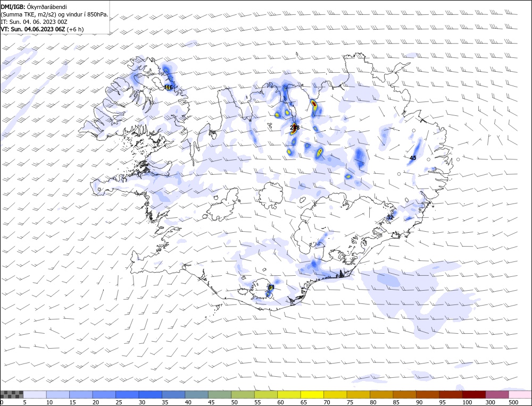The image size is (532, 406).
Task: Pick the legend swatch between 20 and 25
Action: (x=104, y=394)
